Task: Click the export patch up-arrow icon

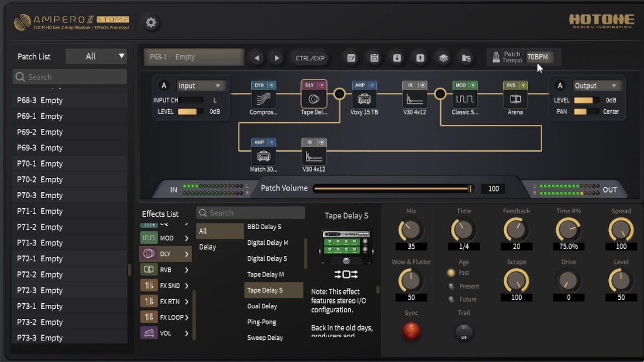Action: click(x=420, y=58)
